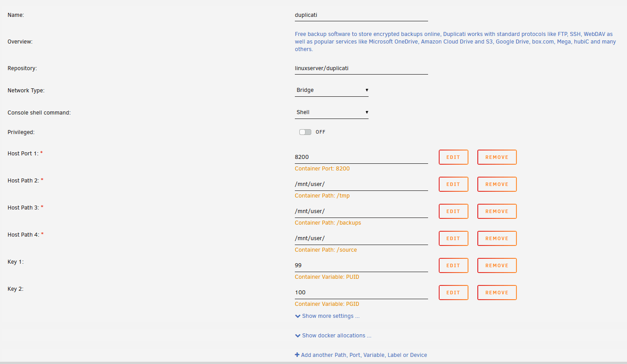Image resolution: width=627 pixels, height=364 pixels.
Task: Click 'Container Path: /source' text
Action: (326, 250)
